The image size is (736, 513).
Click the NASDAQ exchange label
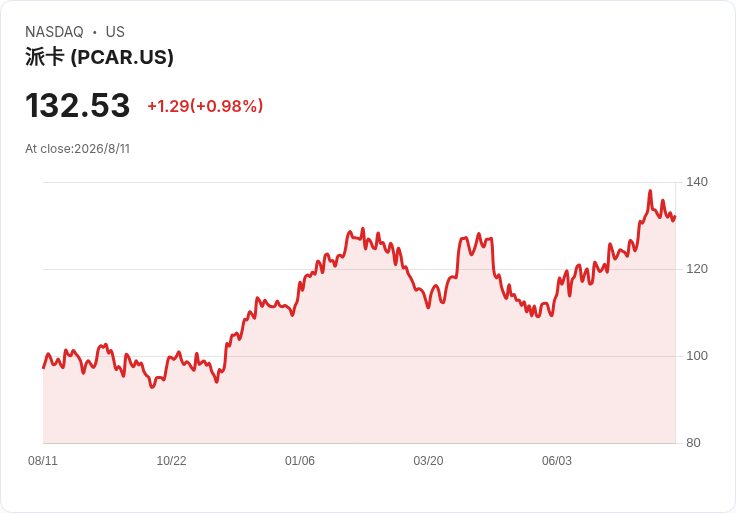[x=54, y=32]
